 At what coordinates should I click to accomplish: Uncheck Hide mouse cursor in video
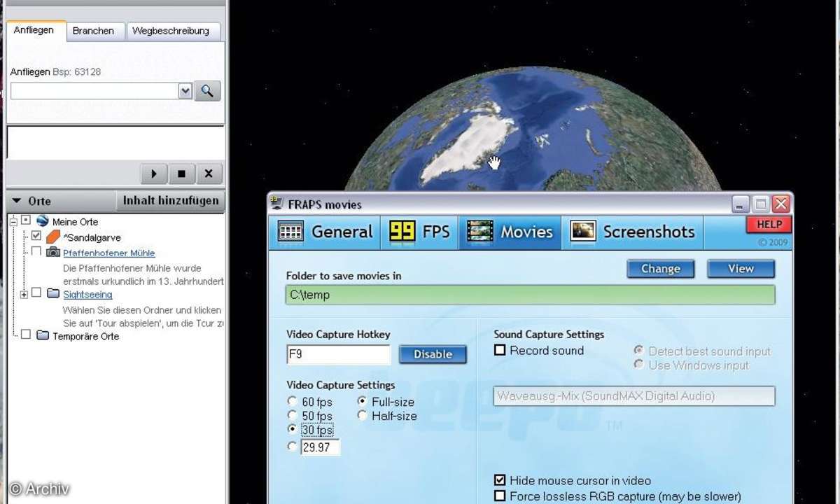[x=500, y=480]
